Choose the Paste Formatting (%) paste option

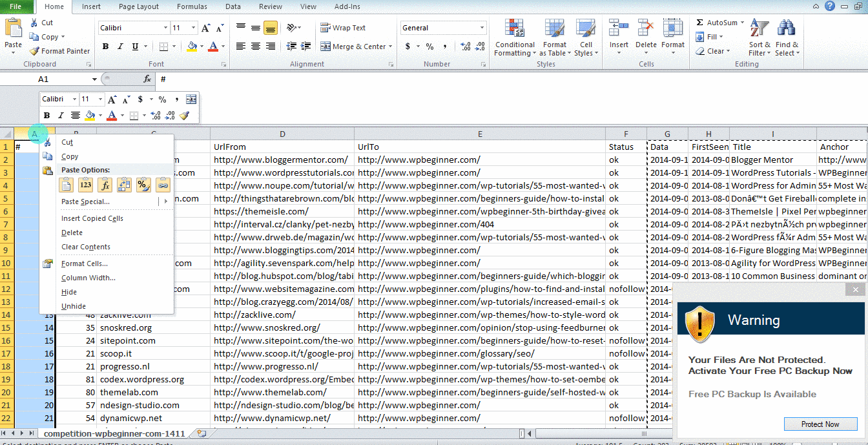143,185
